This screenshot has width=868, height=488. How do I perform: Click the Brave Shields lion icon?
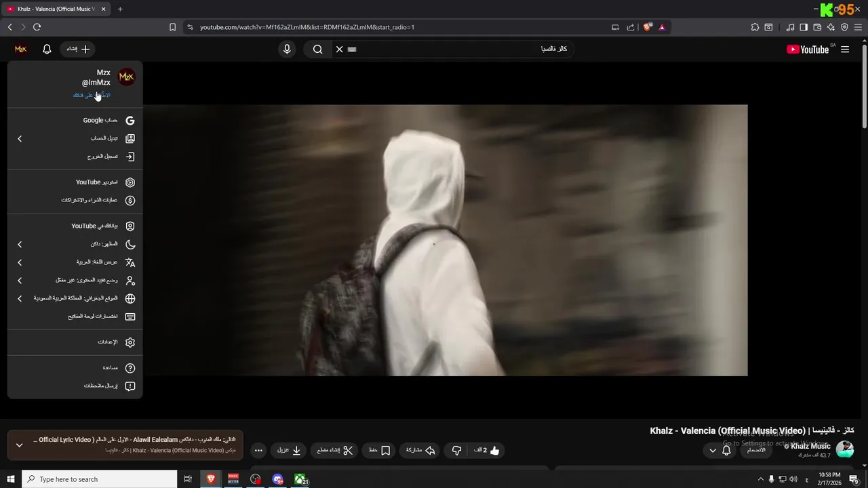pyautogui.click(x=648, y=27)
